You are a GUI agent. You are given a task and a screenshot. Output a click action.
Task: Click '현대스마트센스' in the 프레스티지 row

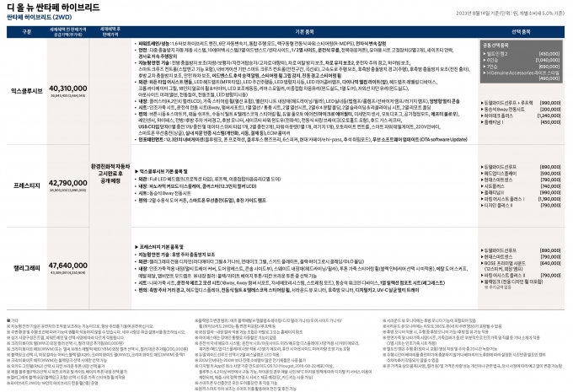(x=496, y=180)
